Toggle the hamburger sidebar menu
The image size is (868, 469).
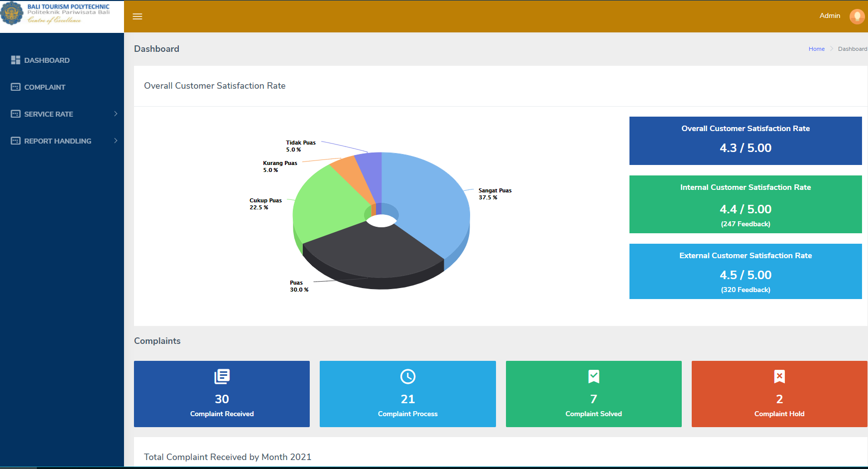pyautogui.click(x=137, y=16)
